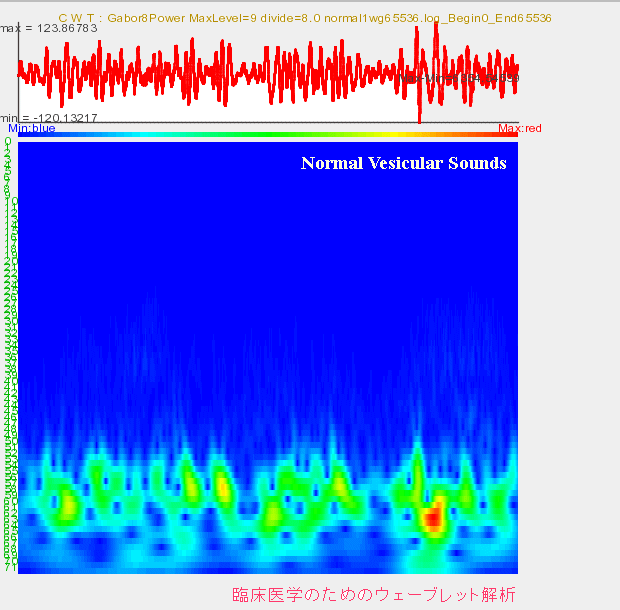This screenshot has height=610, width=620.
Task: Click the tallest positive spike in the waveform
Action: [436, 25]
